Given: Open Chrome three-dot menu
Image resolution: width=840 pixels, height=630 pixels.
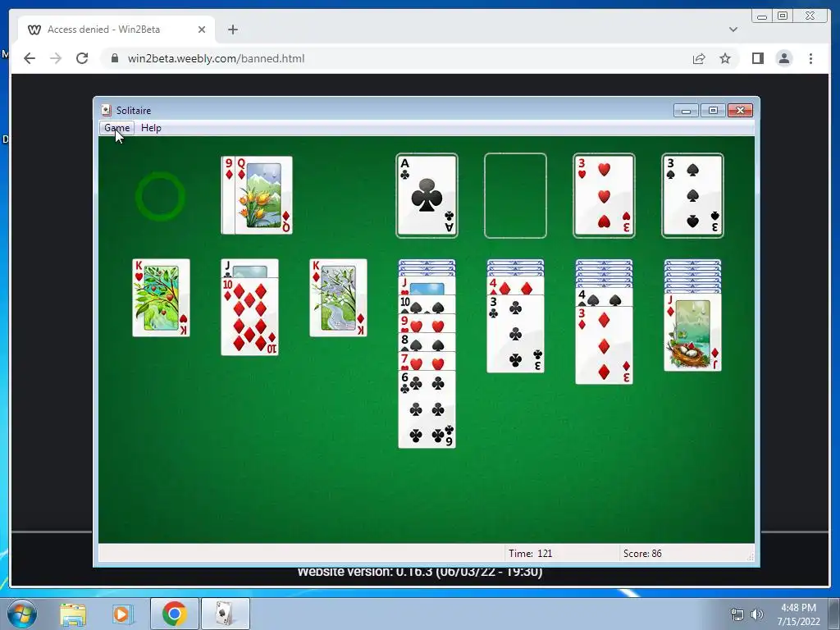Looking at the screenshot, I should point(810,58).
